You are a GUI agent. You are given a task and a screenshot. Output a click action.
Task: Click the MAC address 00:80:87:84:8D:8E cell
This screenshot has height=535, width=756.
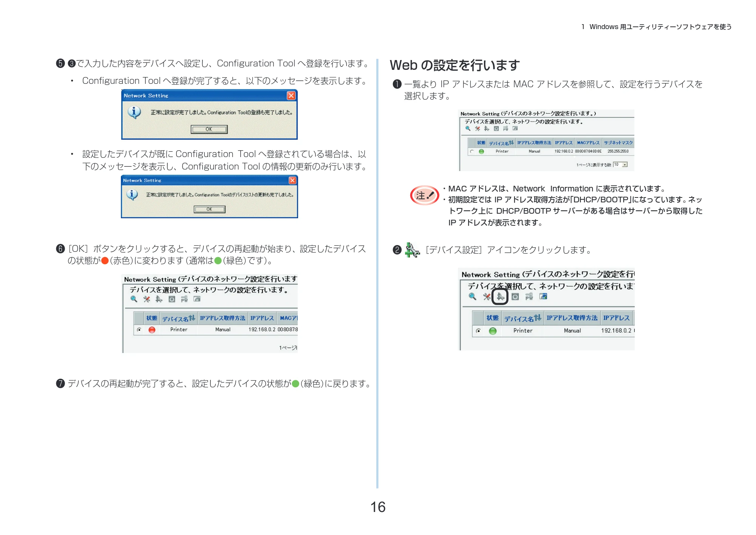pos(588,151)
